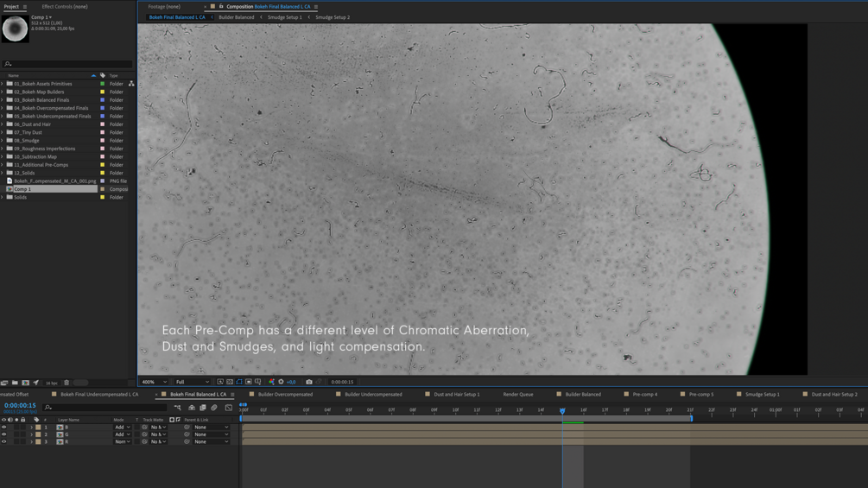Toggle transparency grid icon in viewer
Screen dimensions: 868x488
(x=230, y=382)
